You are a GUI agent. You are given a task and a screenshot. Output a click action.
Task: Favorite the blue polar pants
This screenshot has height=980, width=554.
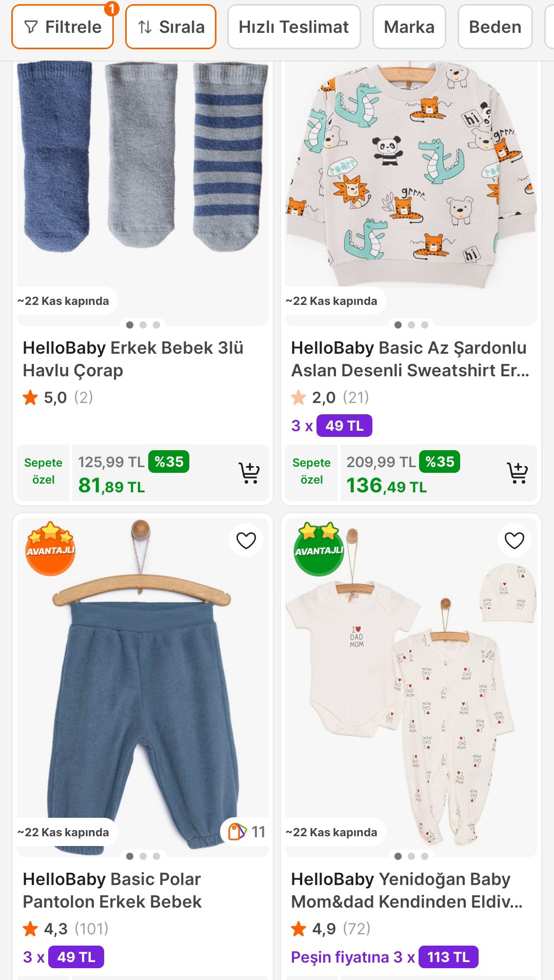coord(246,540)
